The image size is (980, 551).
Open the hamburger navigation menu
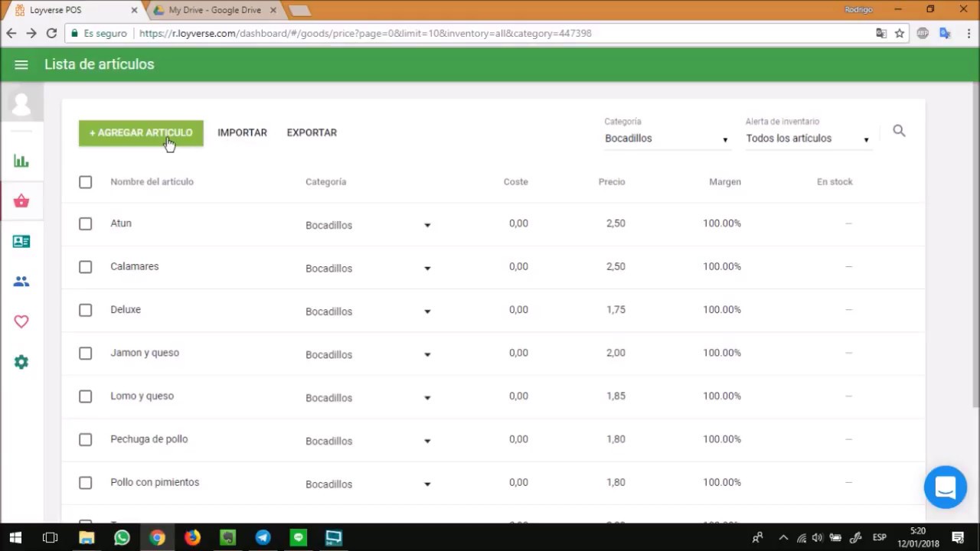point(21,65)
